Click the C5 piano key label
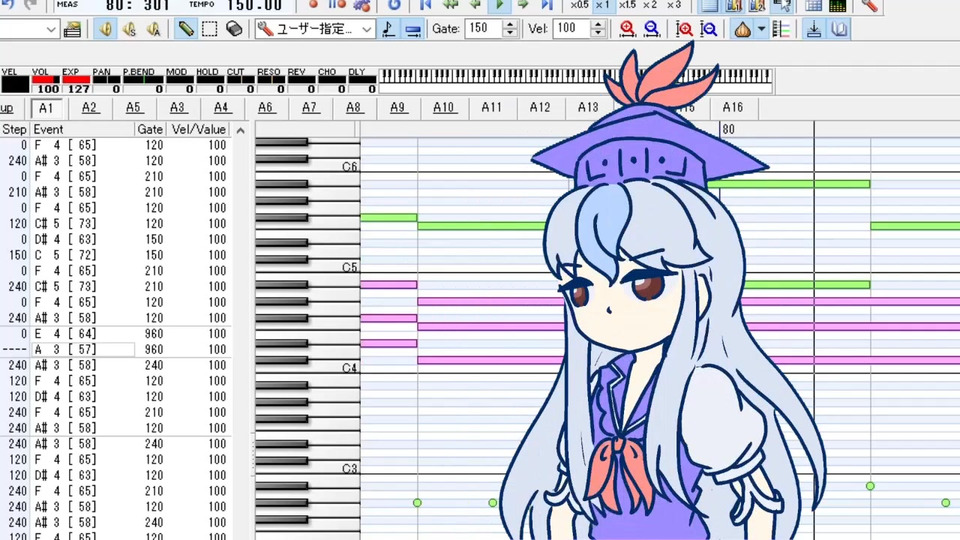This screenshot has width=960, height=540. (x=349, y=268)
